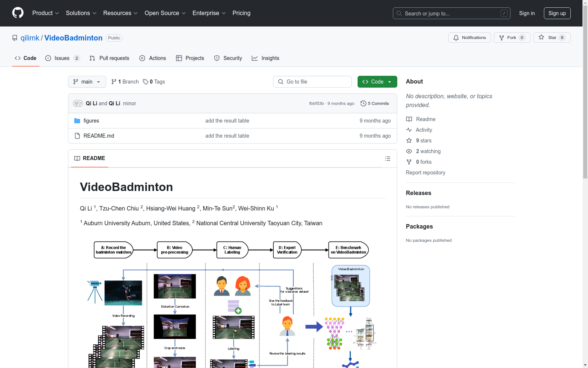Click the Activity pulse icon
This screenshot has height=368, width=588.
click(x=409, y=130)
